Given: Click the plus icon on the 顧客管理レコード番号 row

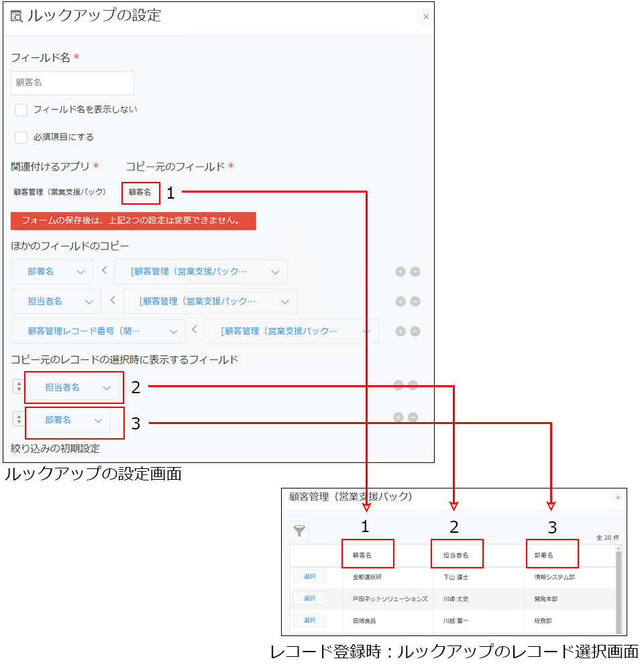Looking at the screenshot, I should pyautogui.click(x=400, y=331).
